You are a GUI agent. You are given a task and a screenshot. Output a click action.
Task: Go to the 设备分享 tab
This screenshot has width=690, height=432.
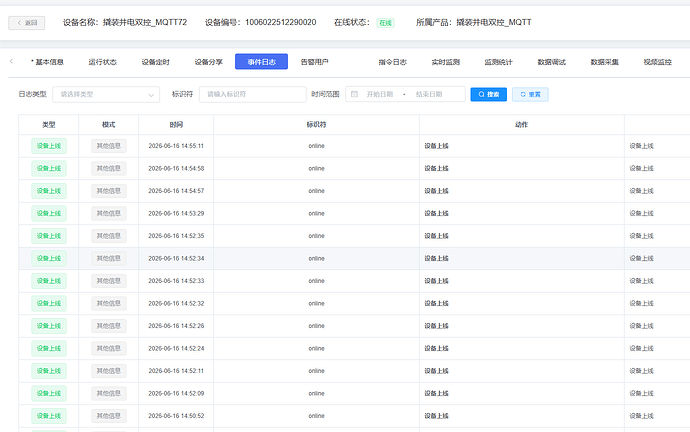click(209, 62)
